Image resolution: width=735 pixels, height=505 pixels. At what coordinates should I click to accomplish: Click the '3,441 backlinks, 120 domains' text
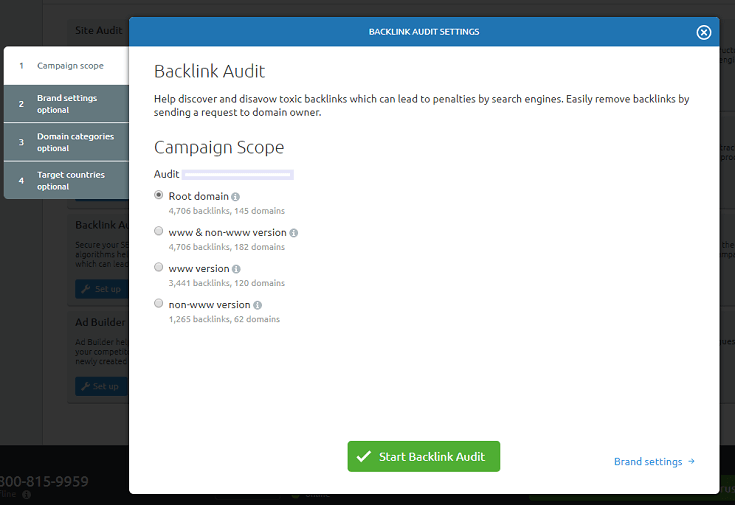(226, 283)
